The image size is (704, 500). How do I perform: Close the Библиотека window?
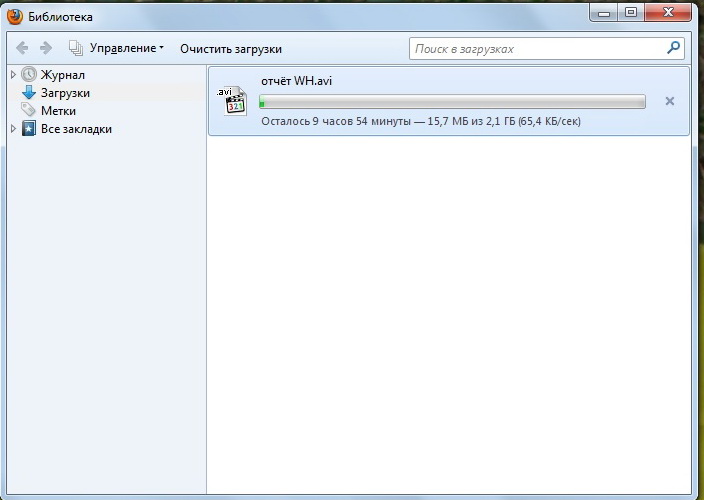coord(668,13)
